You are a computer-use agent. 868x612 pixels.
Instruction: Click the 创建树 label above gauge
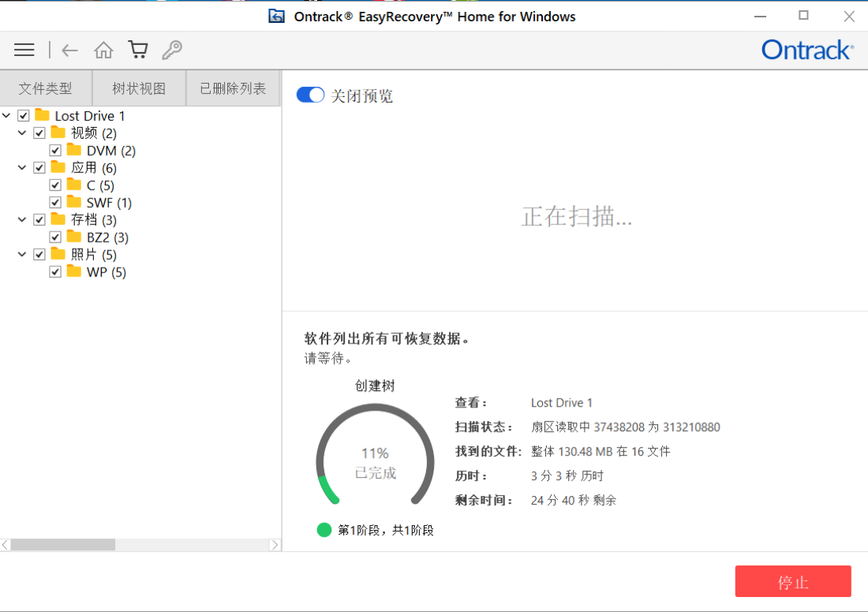375,385
